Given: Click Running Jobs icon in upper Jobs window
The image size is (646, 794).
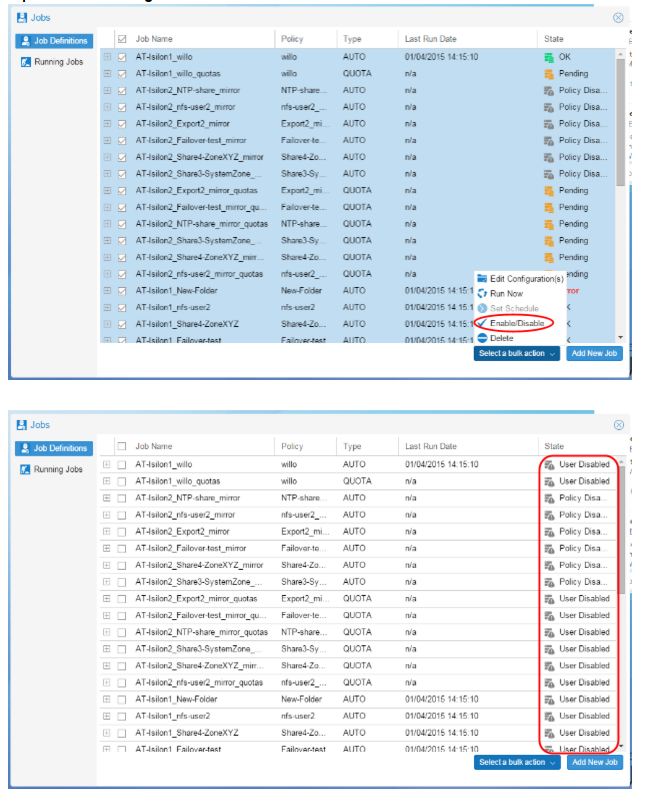Looking at the screenshot, I should [x=26, y=62].
